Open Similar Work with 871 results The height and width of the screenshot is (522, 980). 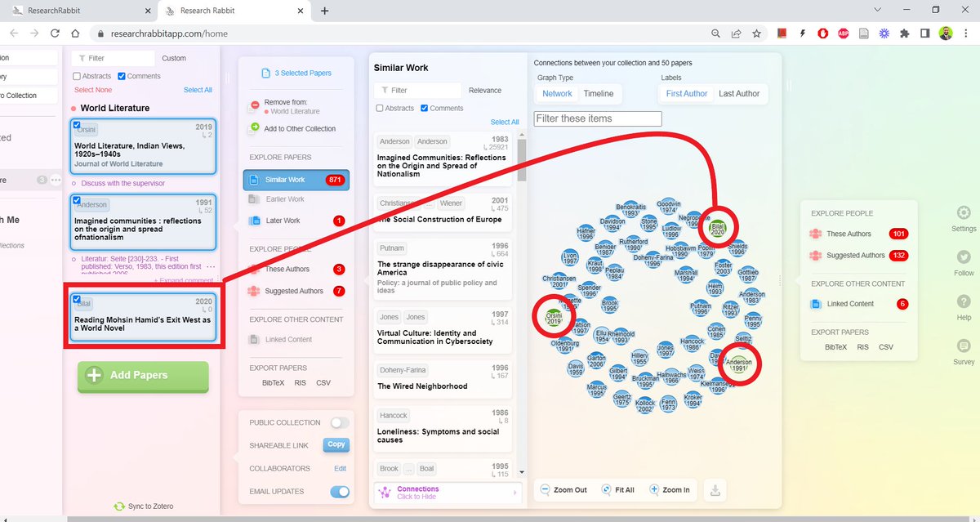click(x=296, y=180)
